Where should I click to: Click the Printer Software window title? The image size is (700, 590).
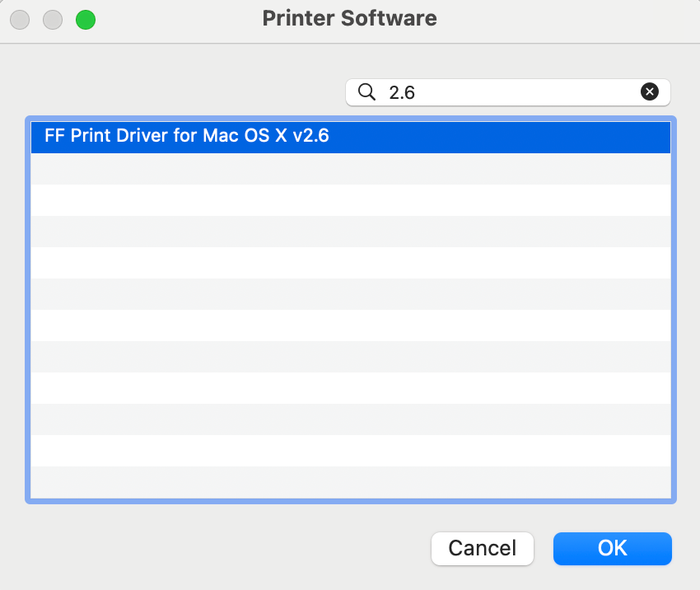(x=349, y=18)
